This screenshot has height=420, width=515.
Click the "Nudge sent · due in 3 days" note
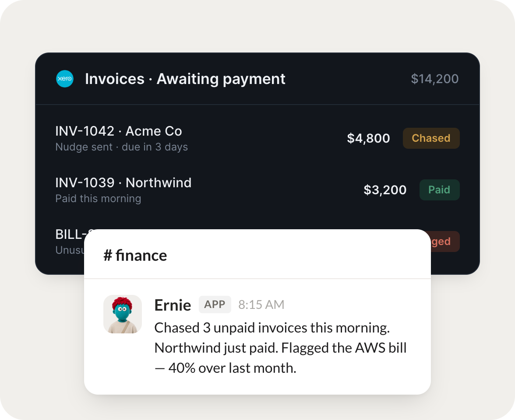tap(122, 147)
